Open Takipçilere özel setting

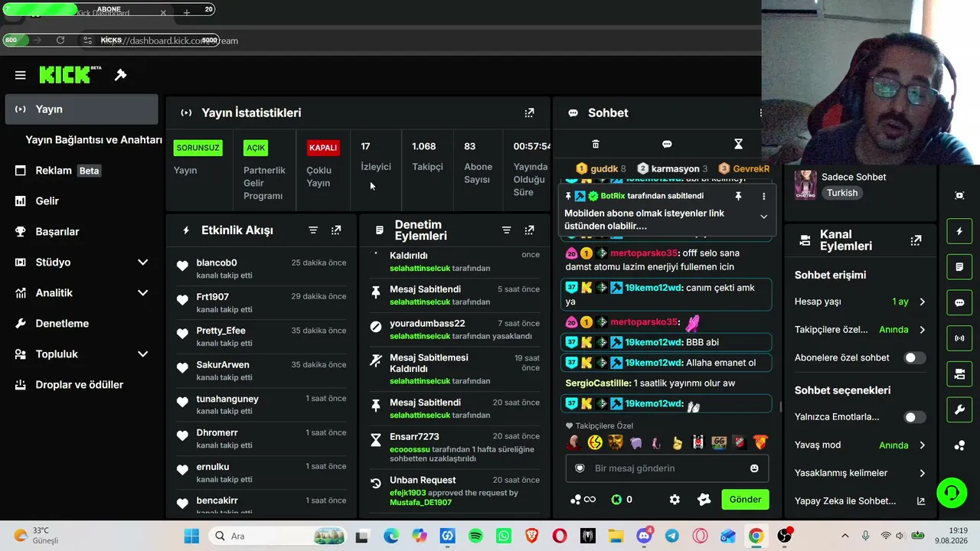tap(861, 330)
